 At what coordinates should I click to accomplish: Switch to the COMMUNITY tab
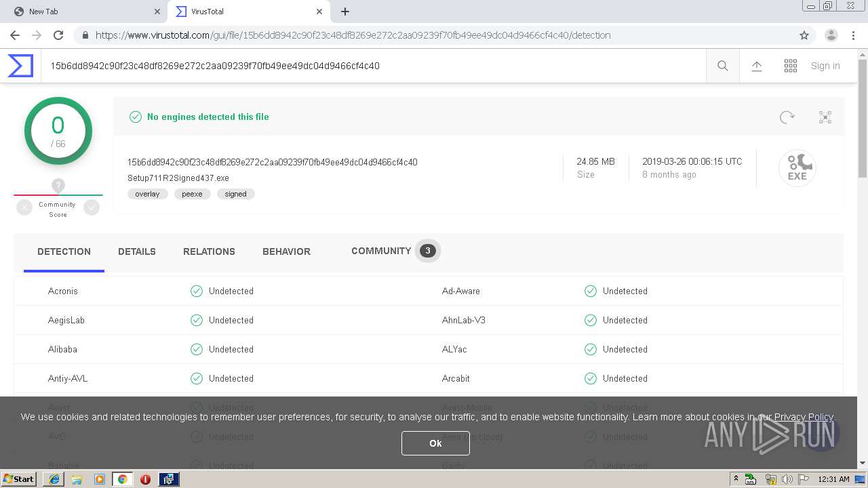pos(395,251)
